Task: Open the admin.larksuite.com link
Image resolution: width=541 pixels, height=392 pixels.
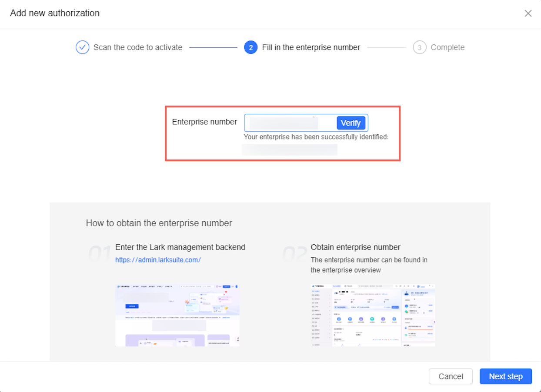Action: (158, 260)
